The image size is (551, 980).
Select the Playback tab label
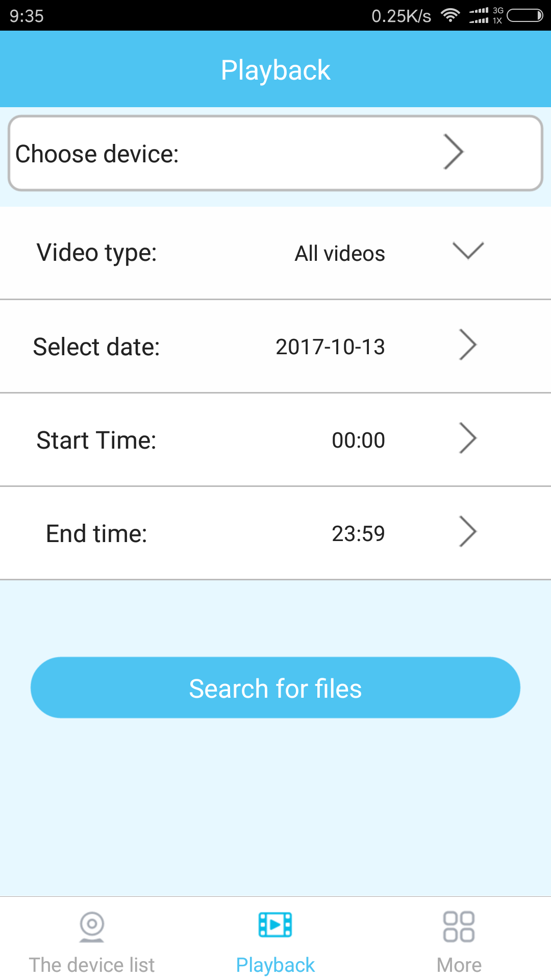tap(275, 965)
